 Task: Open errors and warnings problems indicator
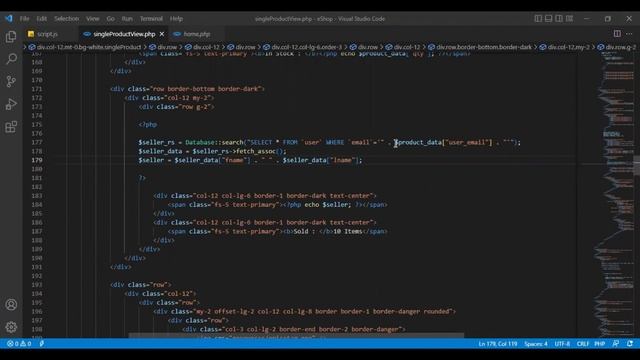pyautogui.click(x=19, y=344)
